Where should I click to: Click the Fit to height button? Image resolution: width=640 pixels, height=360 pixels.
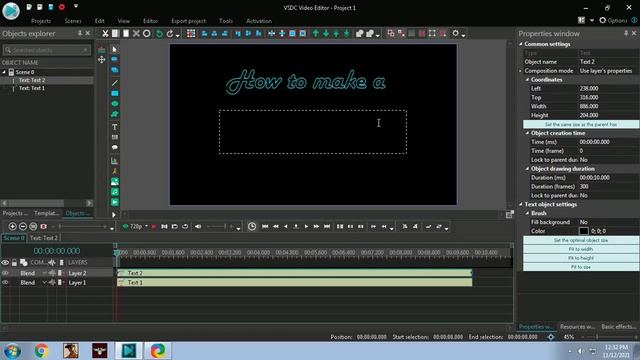pyautogui.click(x=581, y=258)
